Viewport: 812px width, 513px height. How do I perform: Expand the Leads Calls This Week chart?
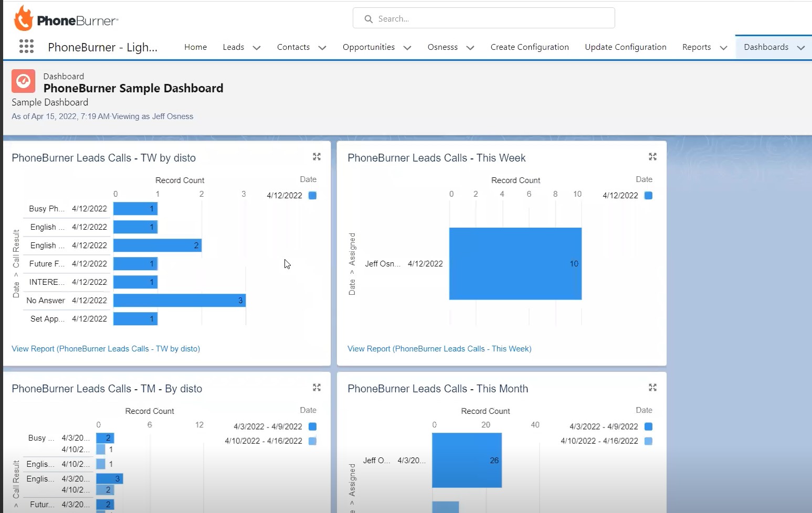point(652,157)
